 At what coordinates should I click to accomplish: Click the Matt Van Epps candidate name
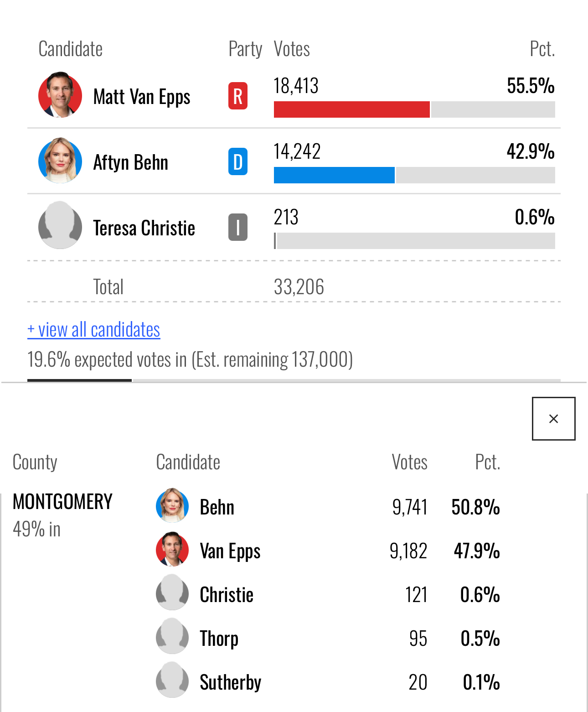142,97
